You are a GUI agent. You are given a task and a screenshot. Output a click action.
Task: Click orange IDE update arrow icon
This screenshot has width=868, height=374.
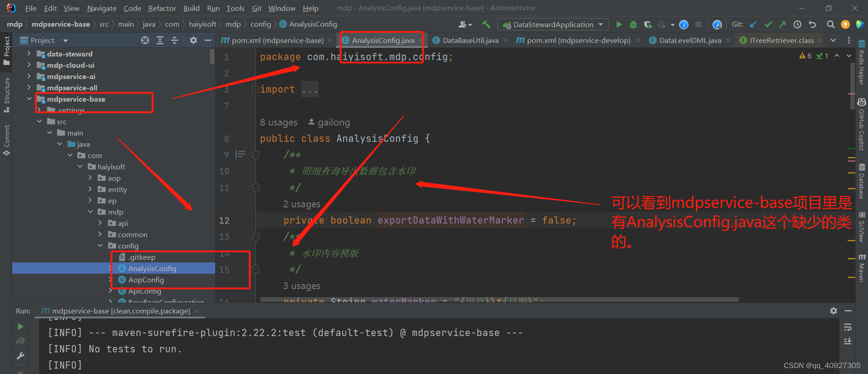click(x=845, y=24)
